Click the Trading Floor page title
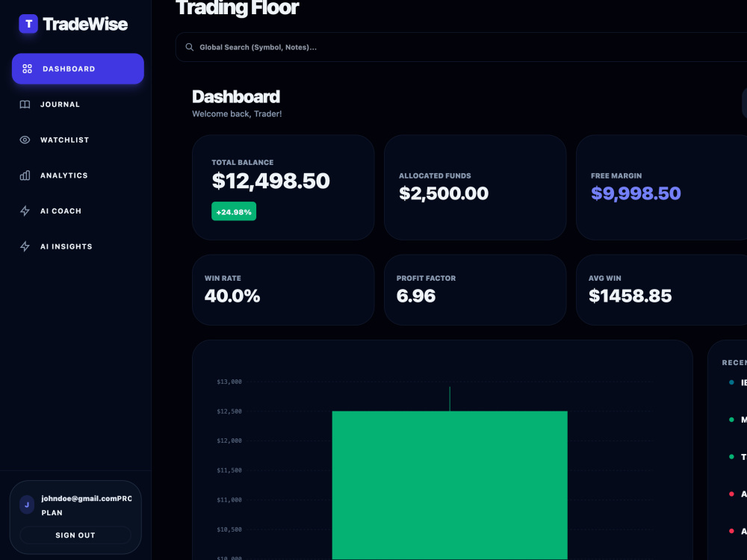Viewport: 747px width, 560px height. pyautogui.click(x=238, y=7)
